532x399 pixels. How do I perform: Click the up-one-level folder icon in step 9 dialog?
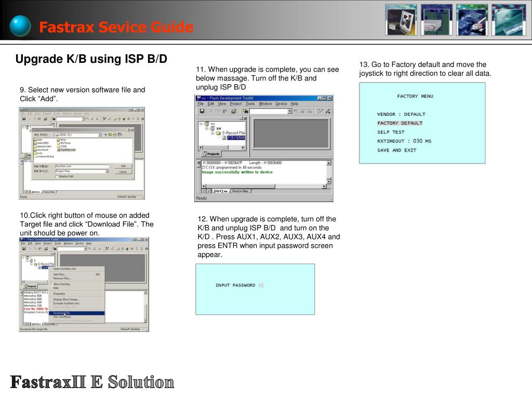(110, 135)
